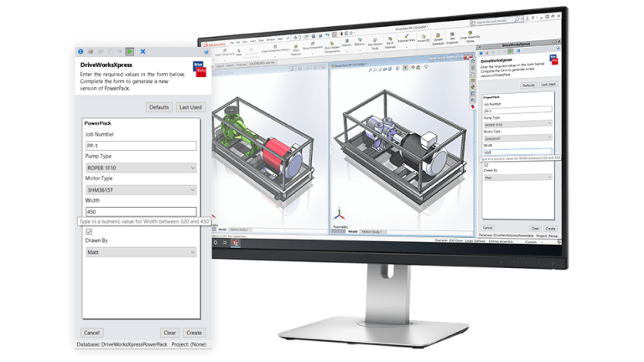Image resolution: width=644 pixels, height=362 pixels.
Task: Click the Job Number field containing PP-1
Action: (140, 146)
